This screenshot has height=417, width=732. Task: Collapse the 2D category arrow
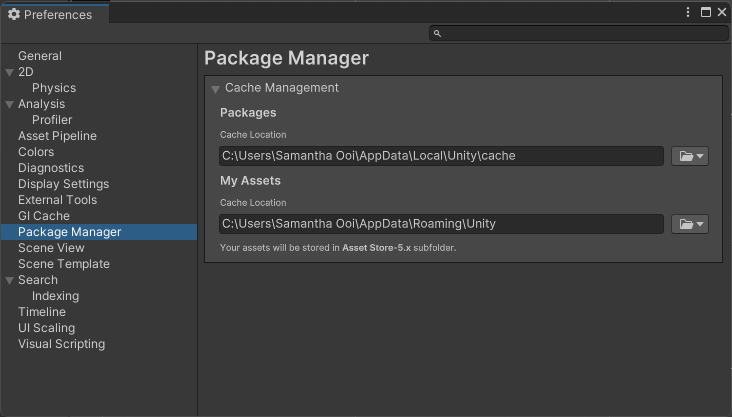(x=9, y=73)
